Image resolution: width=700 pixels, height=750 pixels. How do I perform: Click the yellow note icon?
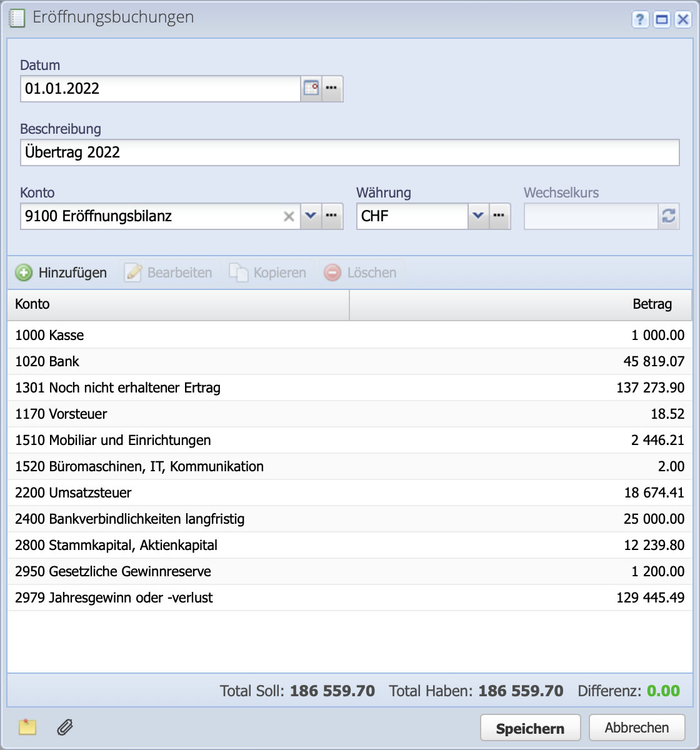(27, 727)
